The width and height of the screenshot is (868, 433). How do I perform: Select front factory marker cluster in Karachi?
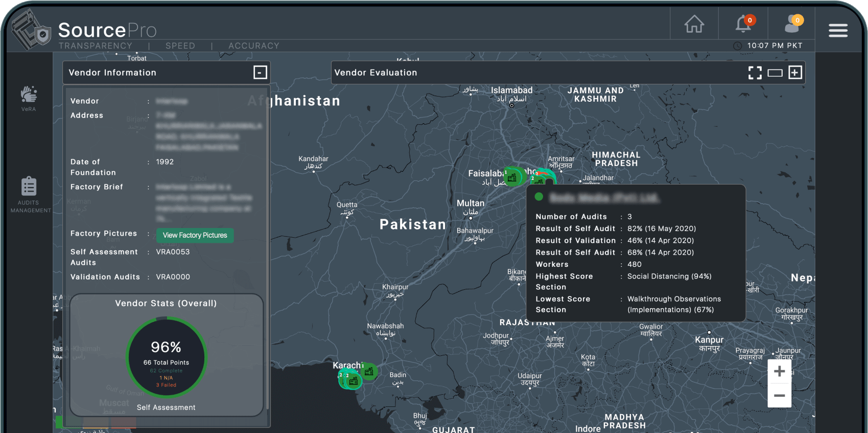pos(353,381)
